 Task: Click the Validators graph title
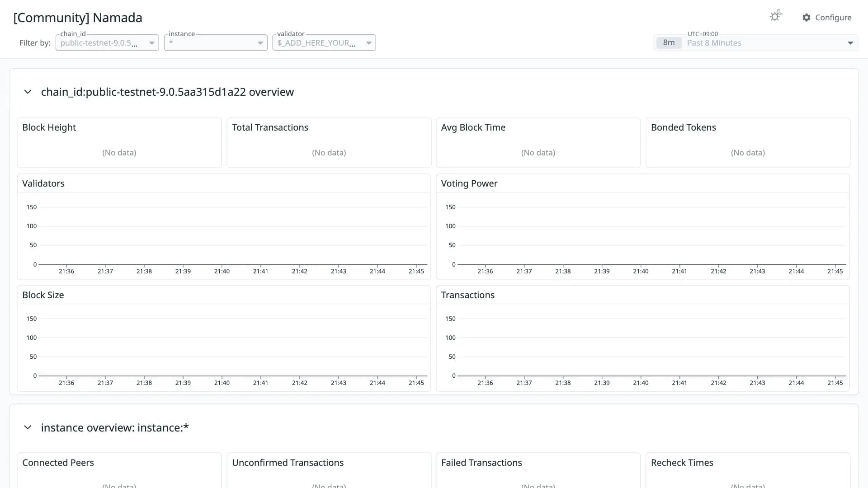click(x=43, y=183)
